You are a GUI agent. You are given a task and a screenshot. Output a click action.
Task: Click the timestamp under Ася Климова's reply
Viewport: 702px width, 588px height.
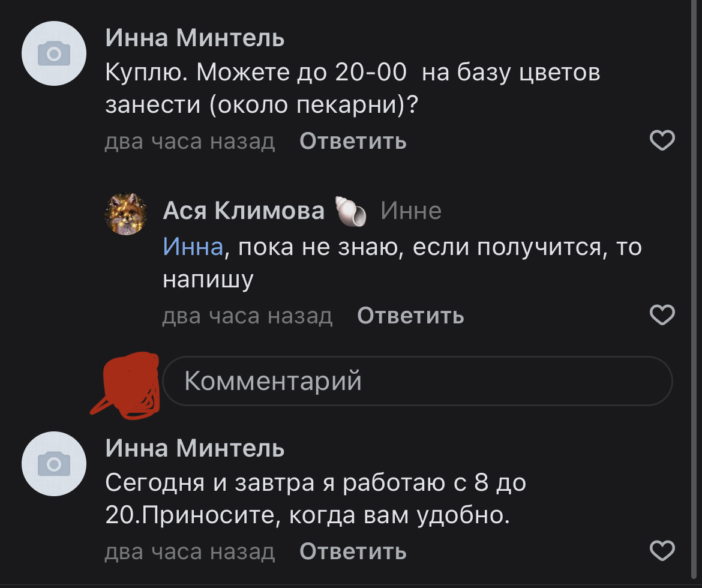pos(247,316)
